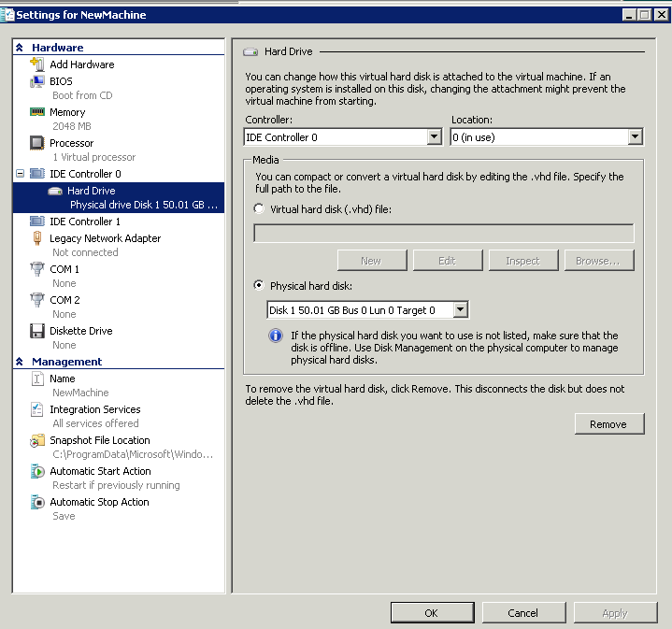
Task: Select IDE Controller 1 in the tree
Action: tap(85, 222)
